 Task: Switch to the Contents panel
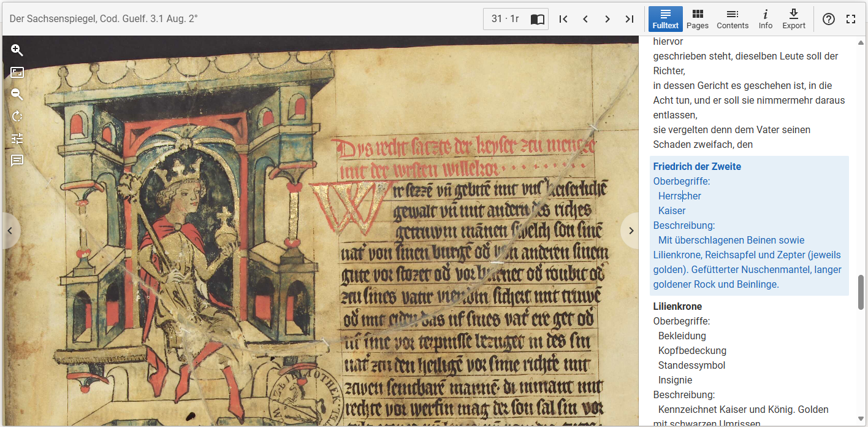click(x=733, y=19)
